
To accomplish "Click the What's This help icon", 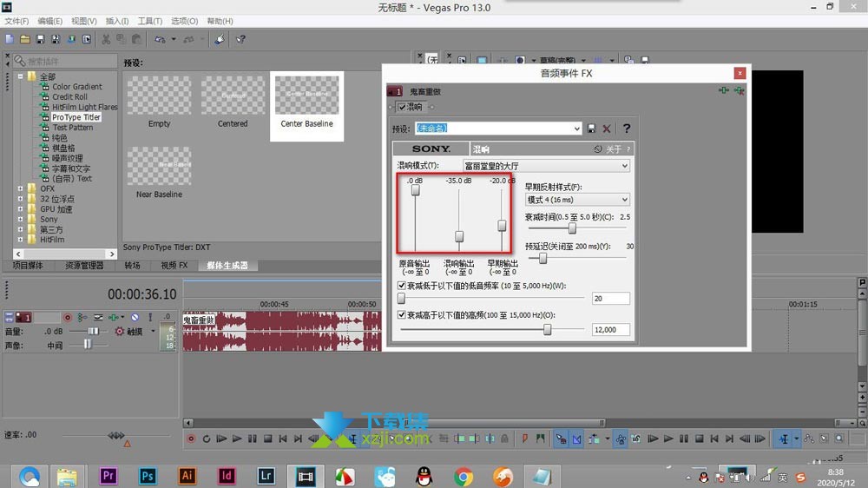I will point(240,39).
